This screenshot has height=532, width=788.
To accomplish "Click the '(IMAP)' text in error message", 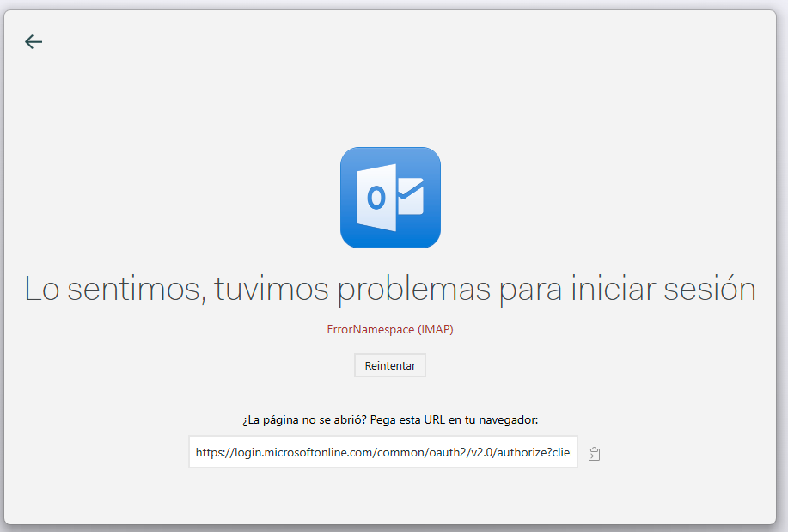I will coord(436,330).
